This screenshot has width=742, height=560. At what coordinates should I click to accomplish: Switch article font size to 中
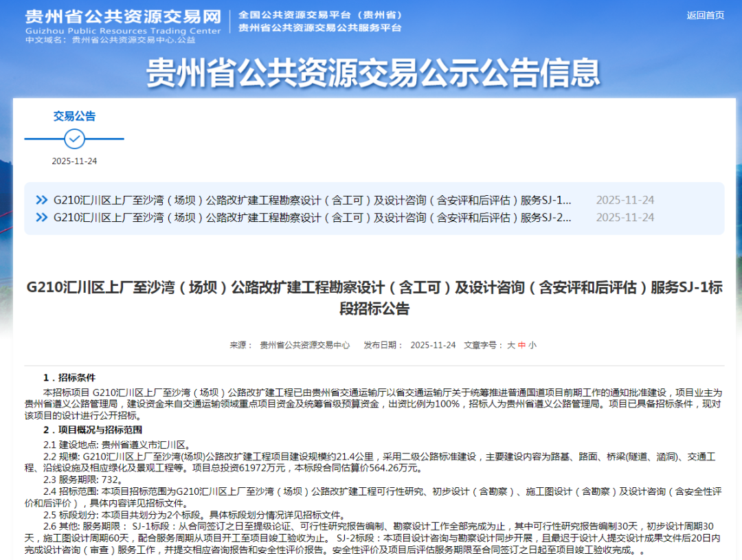pos(521,345)
